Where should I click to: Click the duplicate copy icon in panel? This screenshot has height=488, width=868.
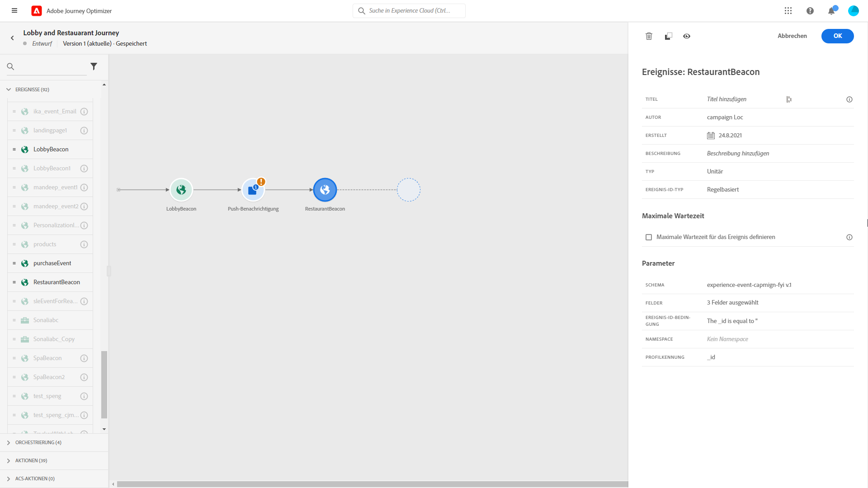point(668,36)
